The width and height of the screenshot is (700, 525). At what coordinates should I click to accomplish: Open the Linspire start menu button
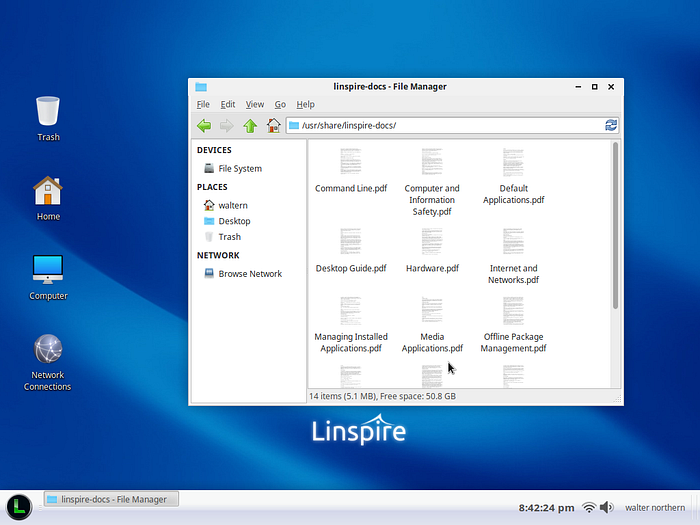pos(19,507)
